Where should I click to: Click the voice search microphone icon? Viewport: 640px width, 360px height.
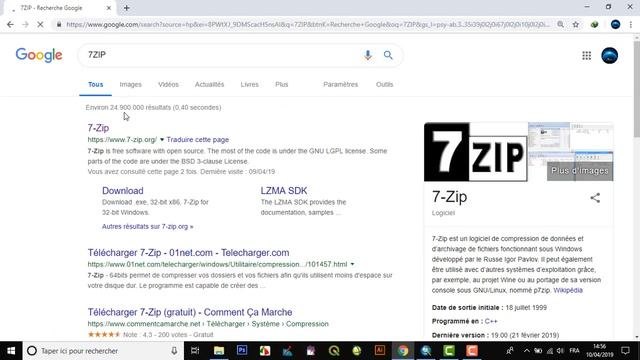tap(367, 55)
